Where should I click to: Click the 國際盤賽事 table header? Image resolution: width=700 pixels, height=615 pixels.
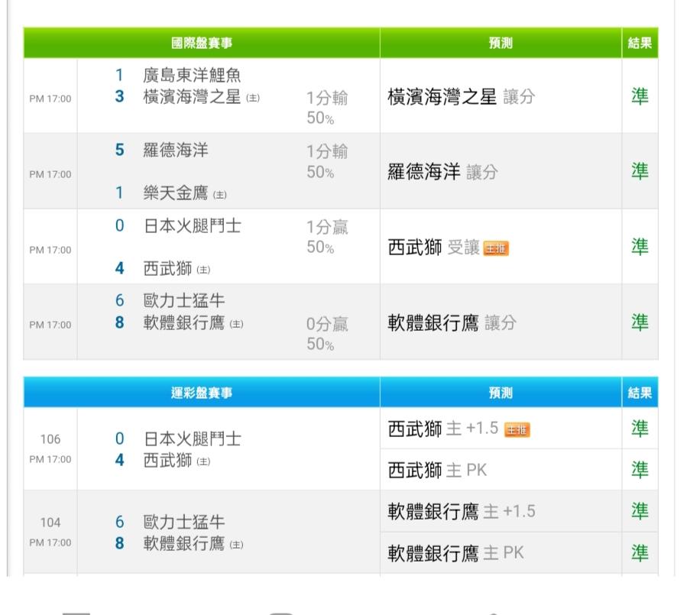click(201, 43)
